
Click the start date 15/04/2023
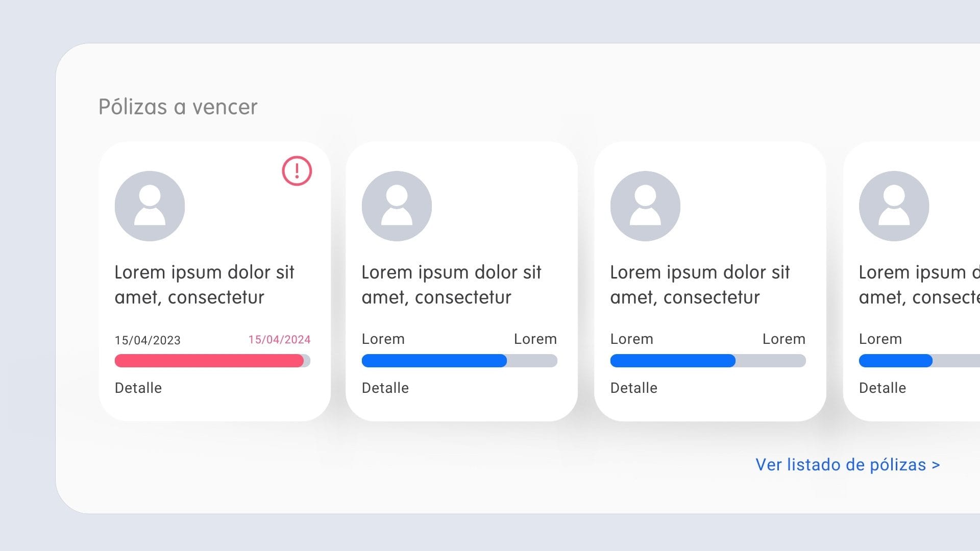click(x=148, y=340)
